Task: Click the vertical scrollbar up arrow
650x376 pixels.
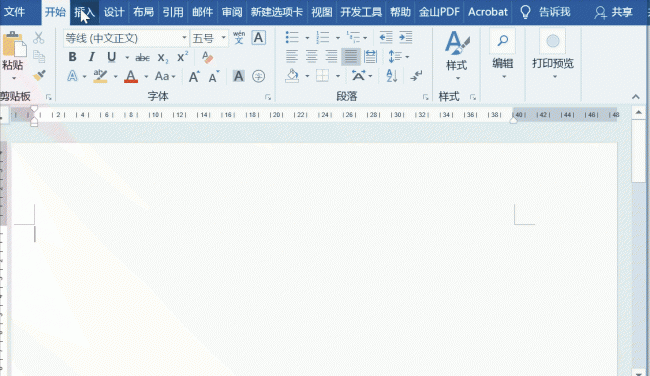Action: [638, 112]
